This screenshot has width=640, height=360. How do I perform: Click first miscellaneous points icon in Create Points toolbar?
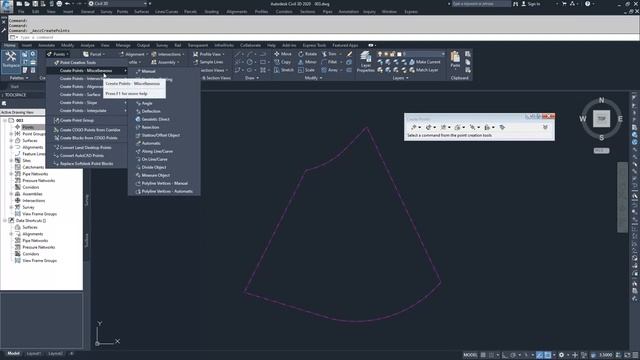(414, 127)
